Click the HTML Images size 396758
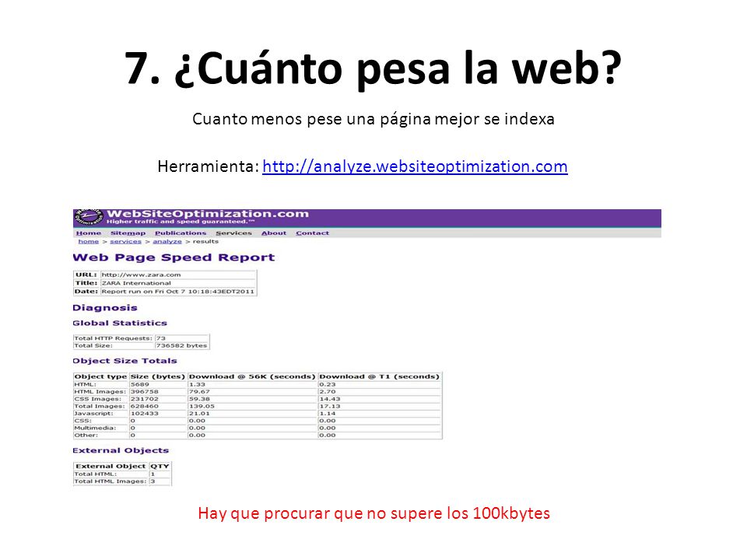Viewport: 747px width, 560px height. (x=145, y=391)
